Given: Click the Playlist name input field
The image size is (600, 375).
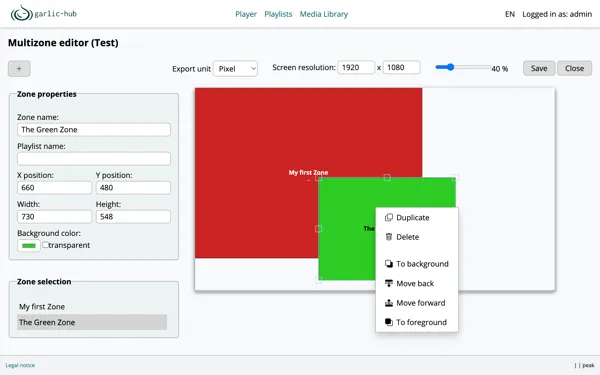Looking at the screenshot, I should click(x=94, y=159).
